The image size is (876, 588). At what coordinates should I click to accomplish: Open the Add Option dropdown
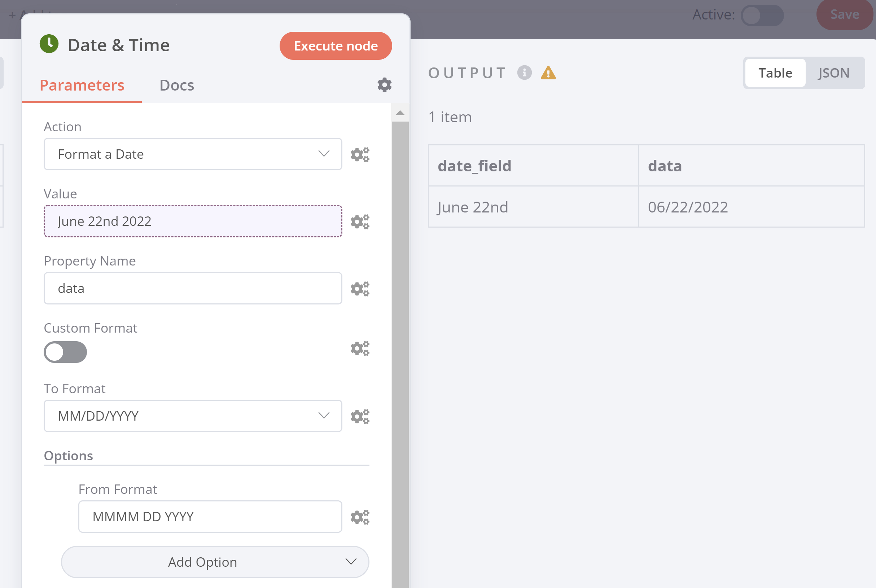tap(215, 562)
